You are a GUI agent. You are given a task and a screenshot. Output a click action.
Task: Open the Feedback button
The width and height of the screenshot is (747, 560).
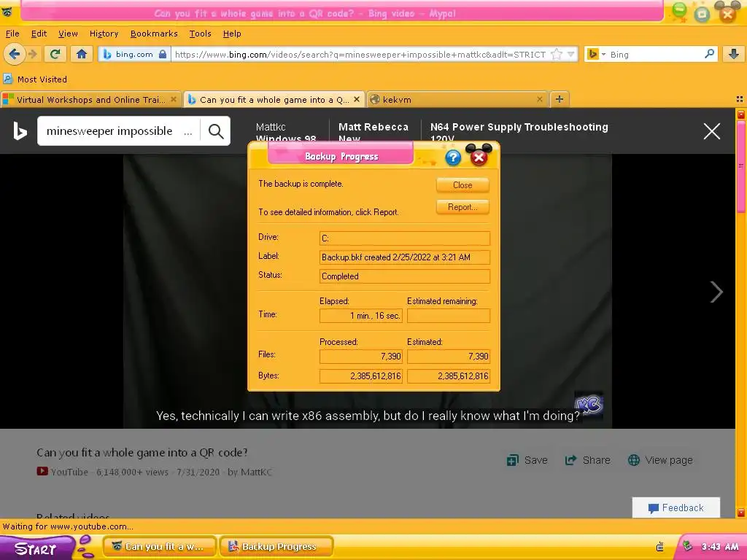(x=676, y=507)
